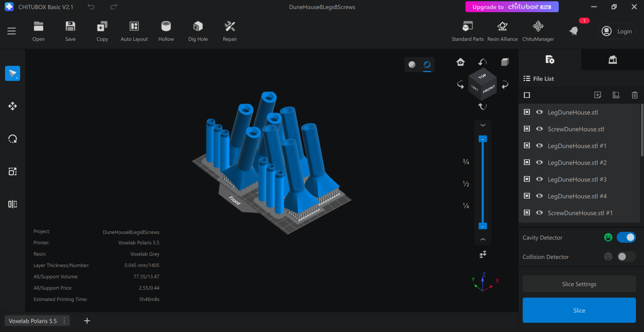Screen dimensions: 644x332
Task: Click the top layer slider handle
Action: (483, 139)
